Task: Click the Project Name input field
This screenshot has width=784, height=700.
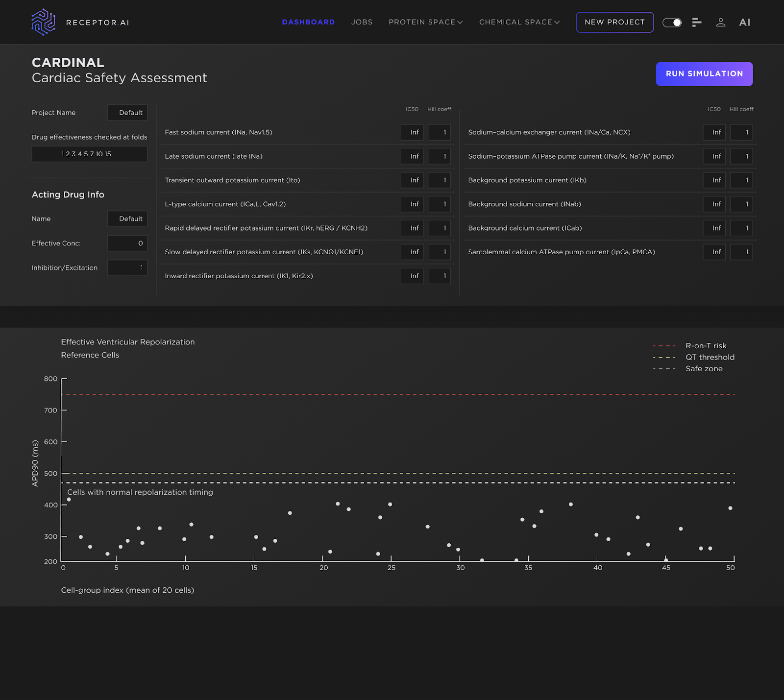Action: click(127, 113)
